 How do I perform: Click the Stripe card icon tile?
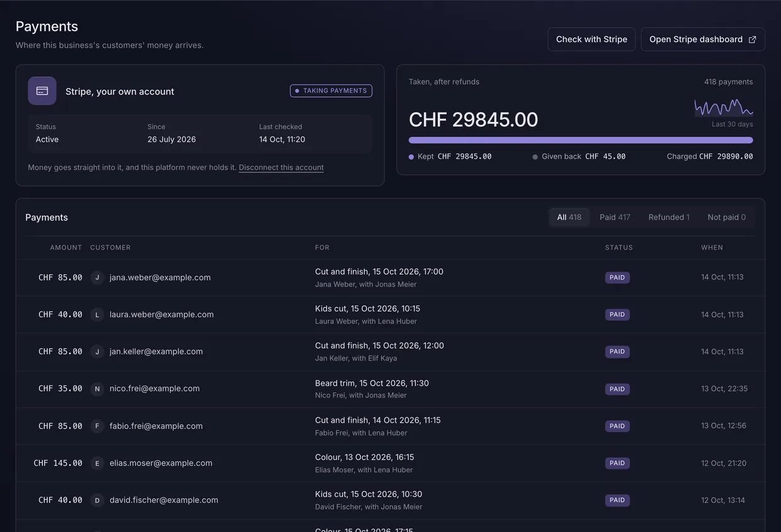tap(42, 91)
